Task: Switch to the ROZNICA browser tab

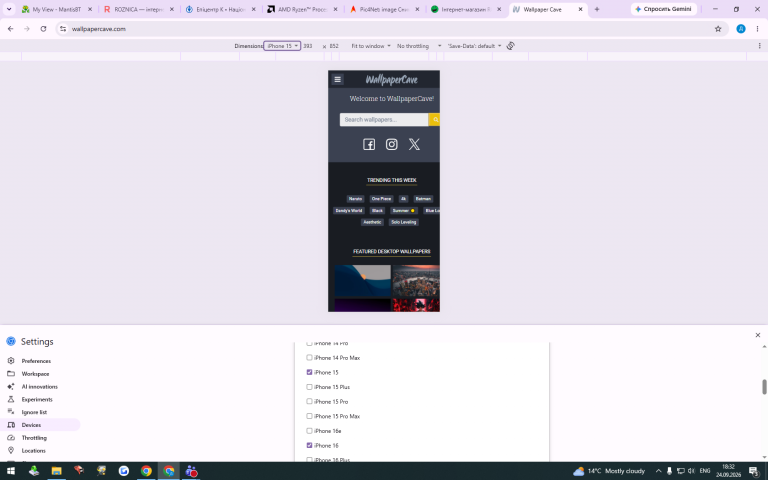Action: tap(139, 9)
